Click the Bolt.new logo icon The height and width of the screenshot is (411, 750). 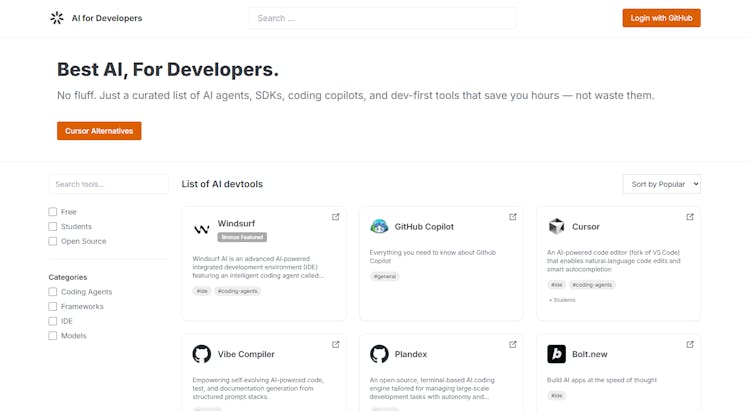556,354
